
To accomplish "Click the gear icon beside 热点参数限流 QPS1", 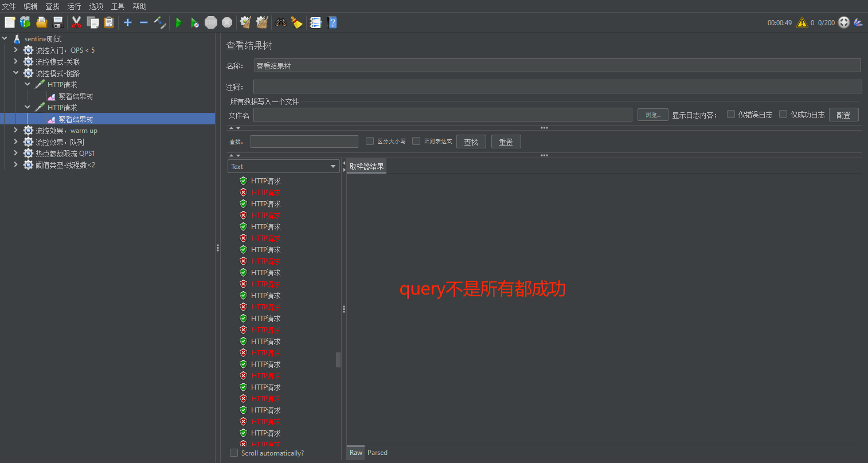I will (x=28, y=154).
